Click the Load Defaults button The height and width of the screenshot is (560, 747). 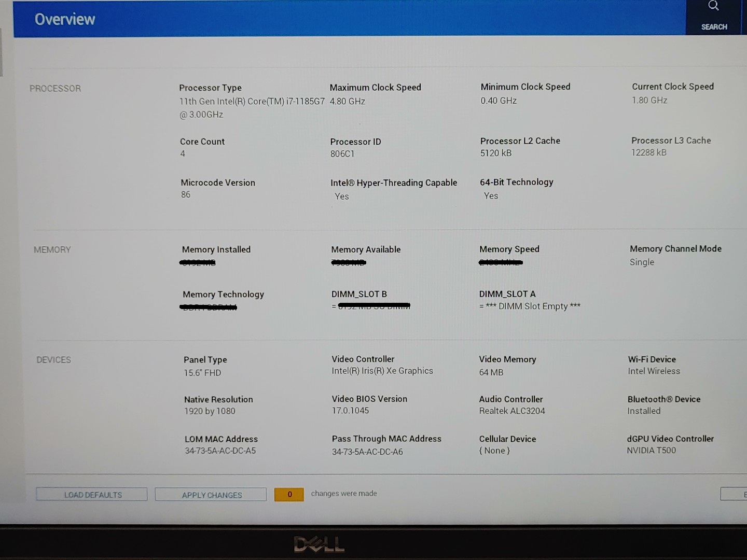pos(92,495)
